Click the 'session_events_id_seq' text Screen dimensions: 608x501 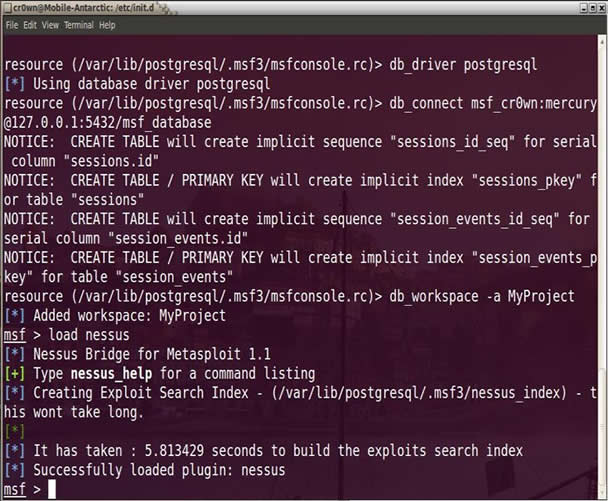pos(475,219)
